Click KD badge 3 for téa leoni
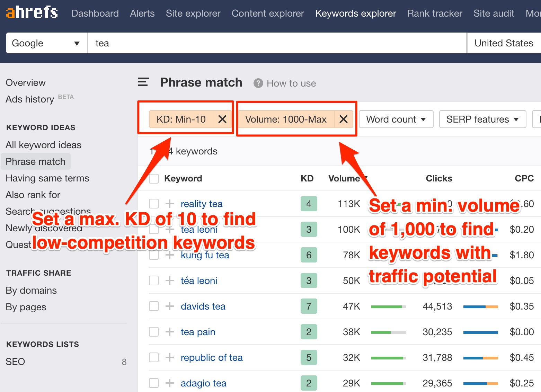 [309, 280]
